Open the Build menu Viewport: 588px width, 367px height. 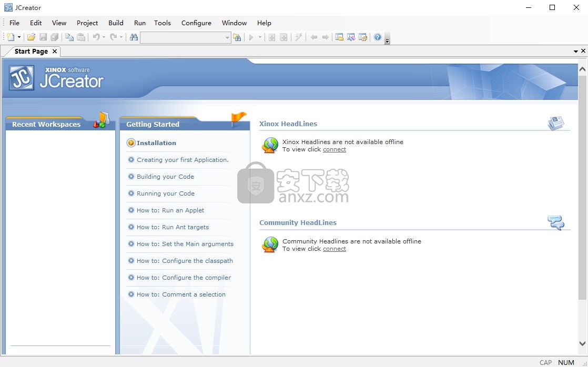point(116,23)
